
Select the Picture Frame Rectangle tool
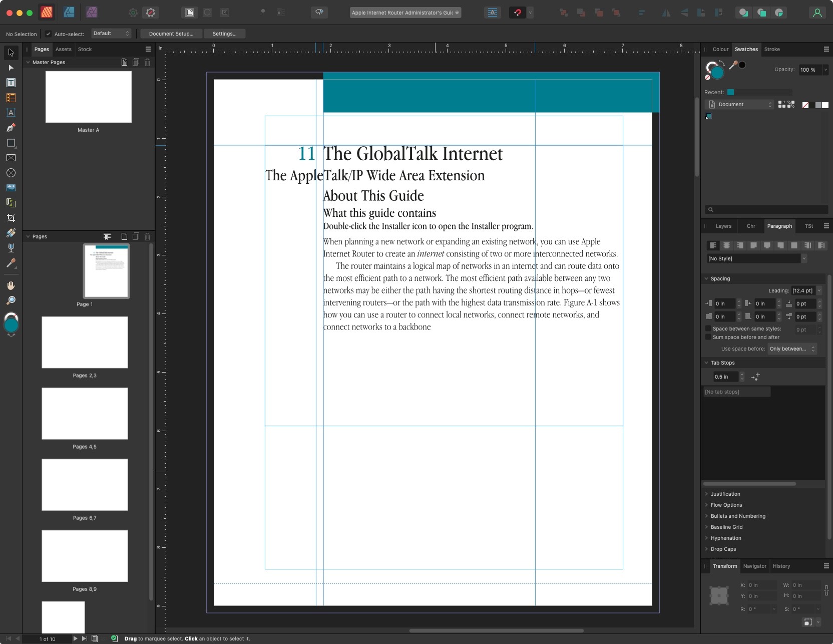(11, 158)
